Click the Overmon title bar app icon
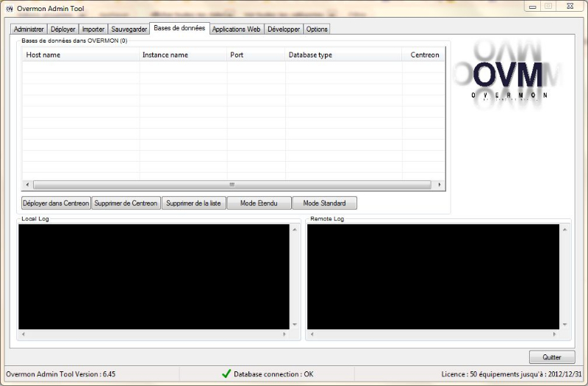Screen dimensions: 588x386 [x=10, y=8]
